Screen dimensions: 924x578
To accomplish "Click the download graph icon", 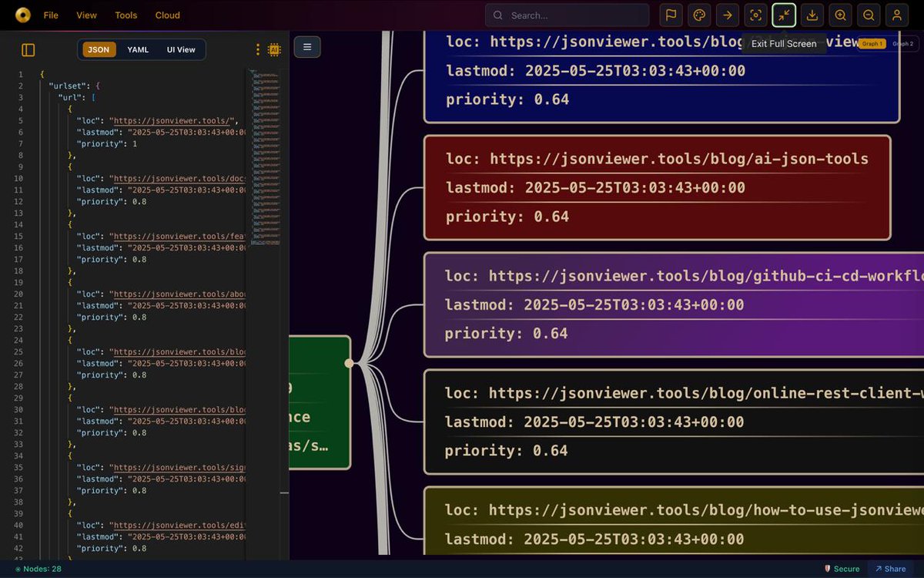I will [812, 15].
